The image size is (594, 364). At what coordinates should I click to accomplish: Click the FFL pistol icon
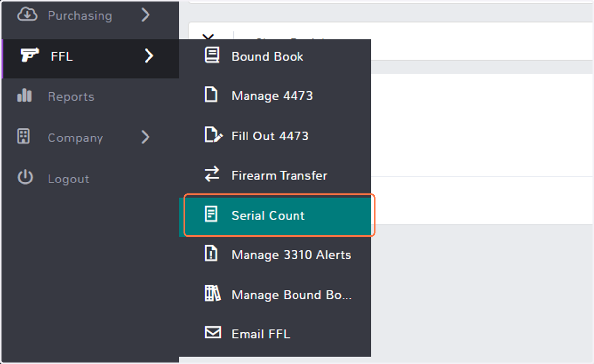point(30,56)
